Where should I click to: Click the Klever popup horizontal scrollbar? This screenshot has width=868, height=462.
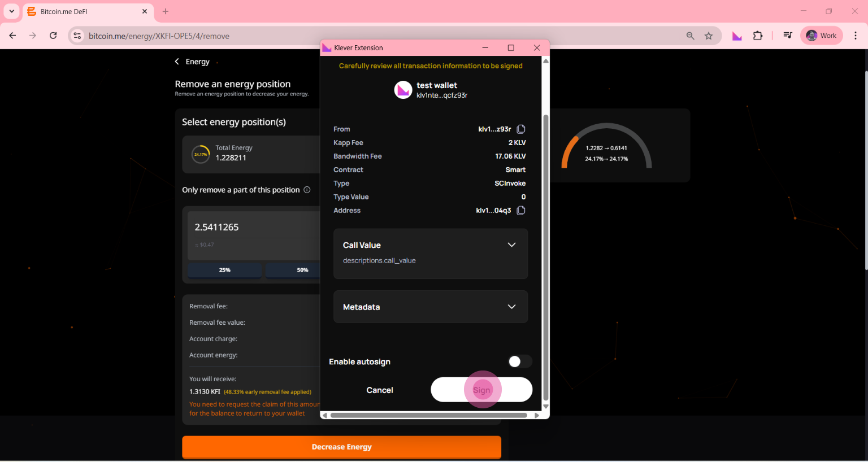[x=428, y=416]
